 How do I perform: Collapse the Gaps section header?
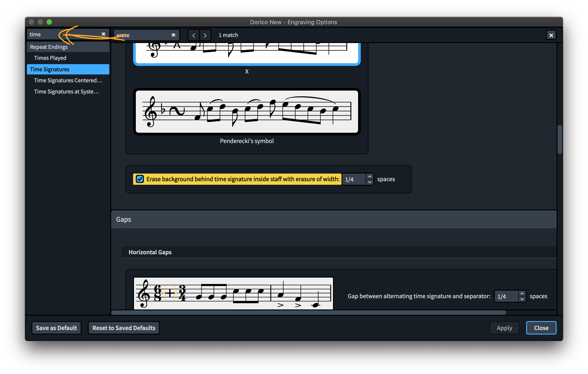point(334,219)
